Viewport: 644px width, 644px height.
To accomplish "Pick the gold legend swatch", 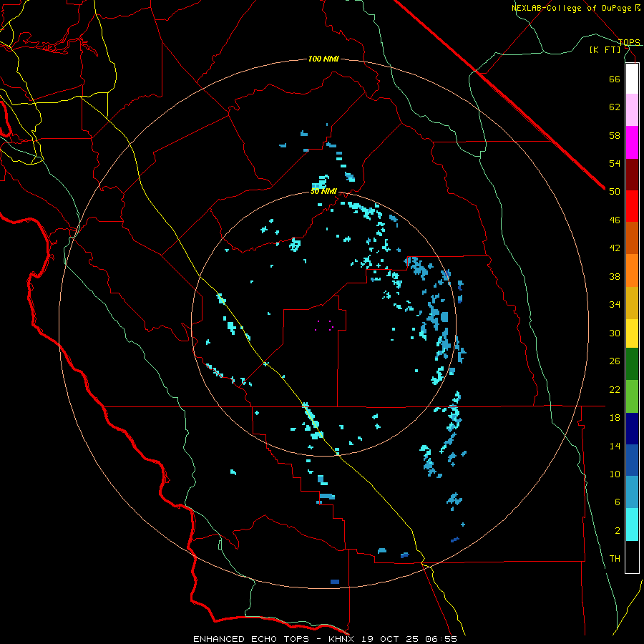I will pyautogui.click(x=632, y=303).
